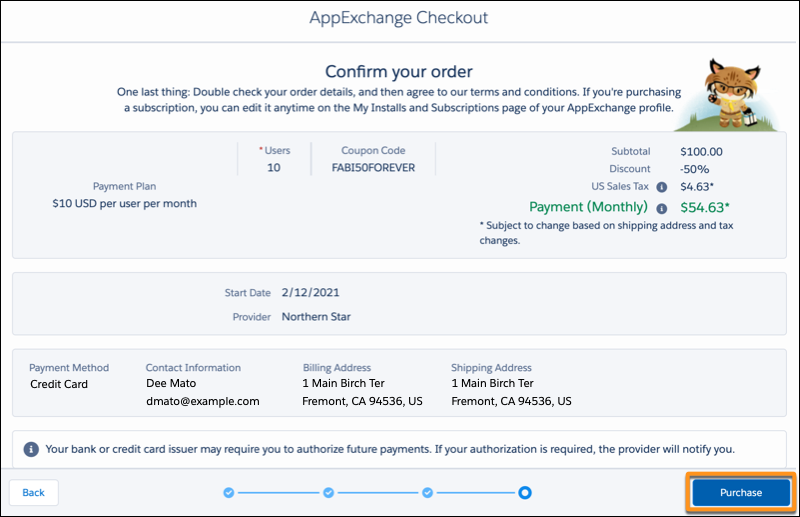Go to the second completed progress step
Screen dimensions: 800x517
tap(327, 492)
